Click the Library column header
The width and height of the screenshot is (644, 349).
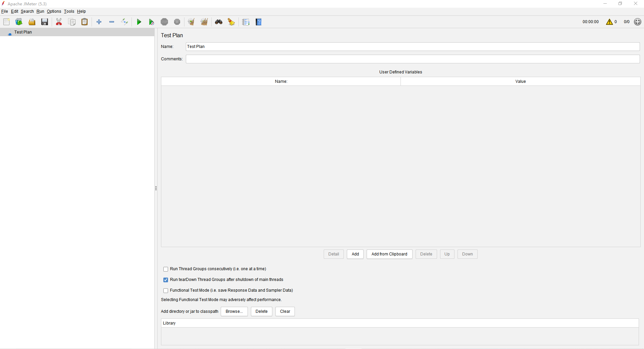(x=400, y=323)
